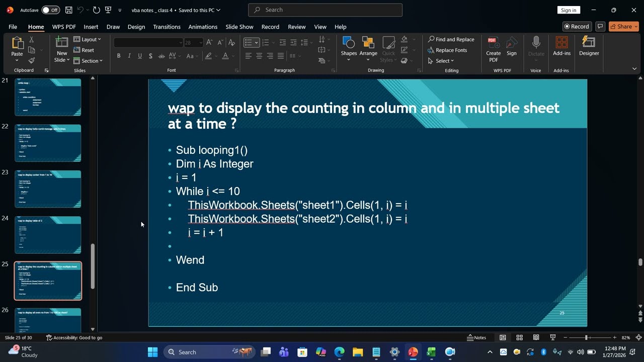This screenshot has width=644, height=362.
Task: Open Excel from the Windows taskbar
Action: coord(431,352)
